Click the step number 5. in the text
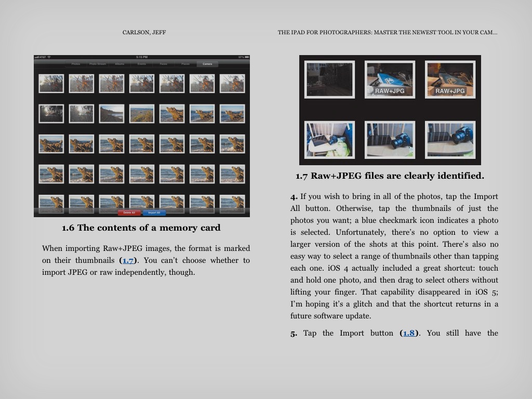The width and height of the screenshot is (532, 399). click(x=294, y=334)
